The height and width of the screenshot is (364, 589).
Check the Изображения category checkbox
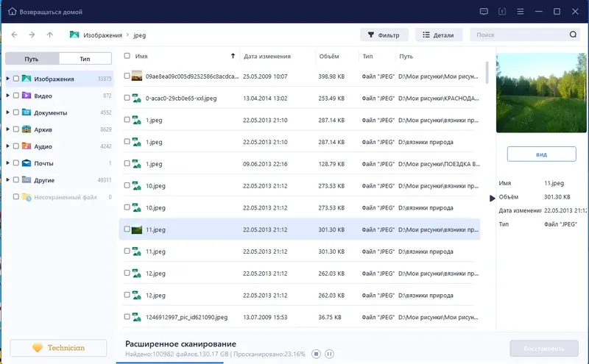[15, 79]
